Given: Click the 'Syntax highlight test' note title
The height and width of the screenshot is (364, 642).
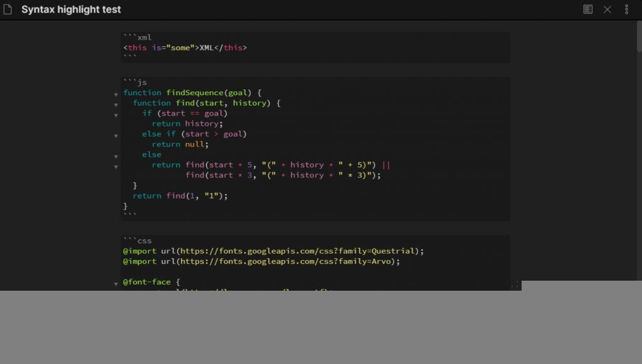Looking at the screenshot, I should click(71, 9).
